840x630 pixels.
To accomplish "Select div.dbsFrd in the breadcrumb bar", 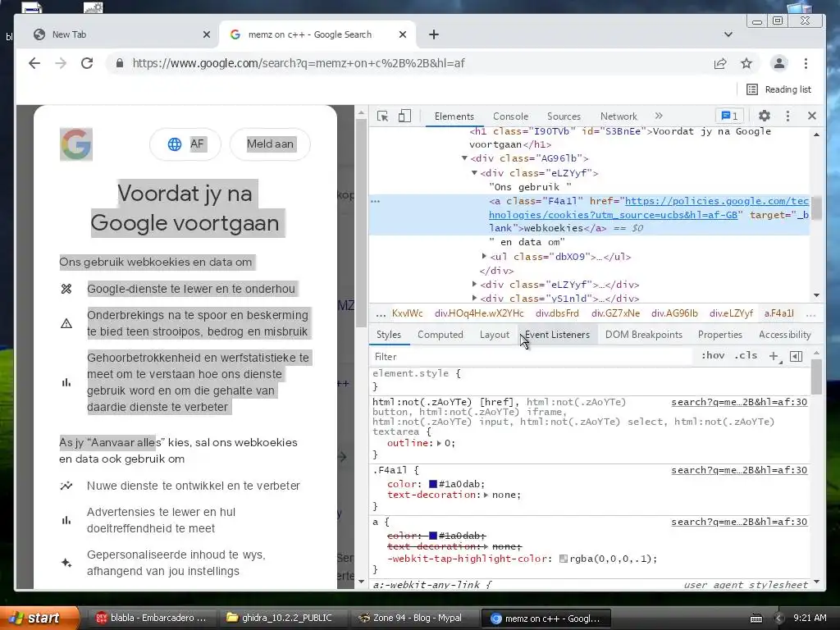I will [557, 313].
